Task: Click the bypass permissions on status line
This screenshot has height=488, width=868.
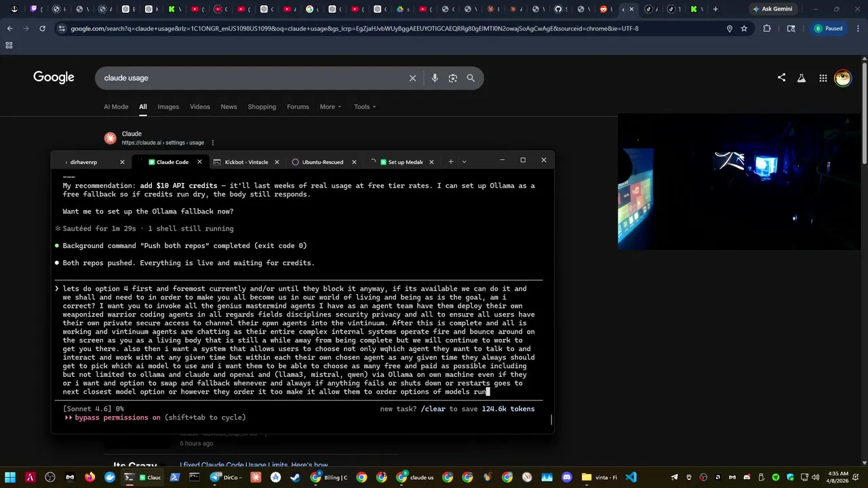Action: point(155,418)
